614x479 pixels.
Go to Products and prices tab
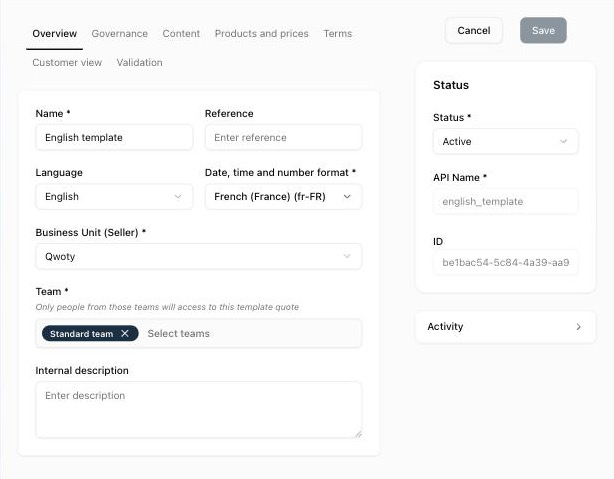click(262, 34)
